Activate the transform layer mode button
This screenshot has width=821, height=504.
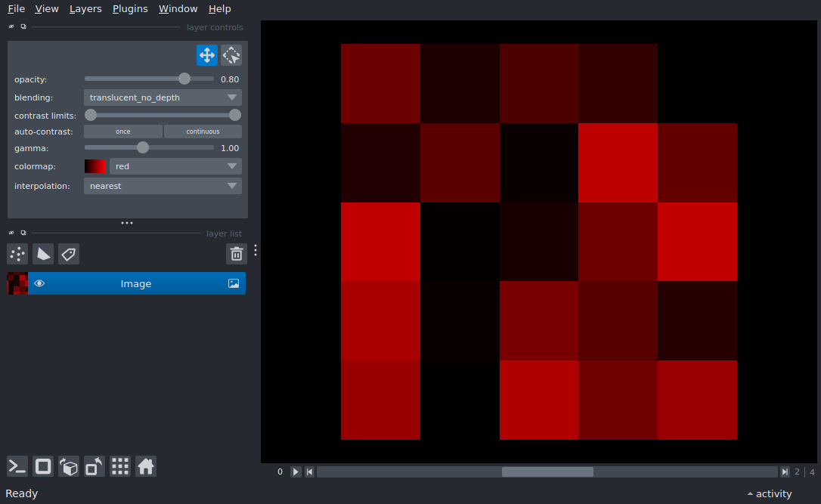click(231, 55)
